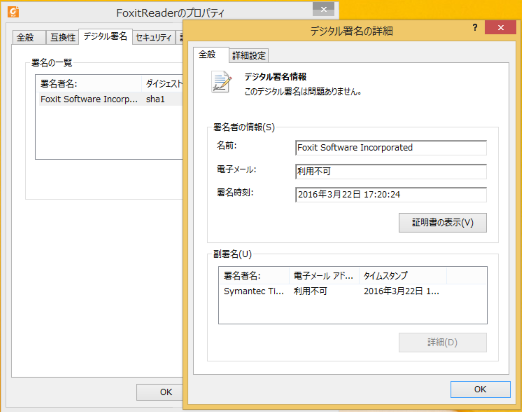Click the 証明書の表示(V) button

(x=443, y=223)
